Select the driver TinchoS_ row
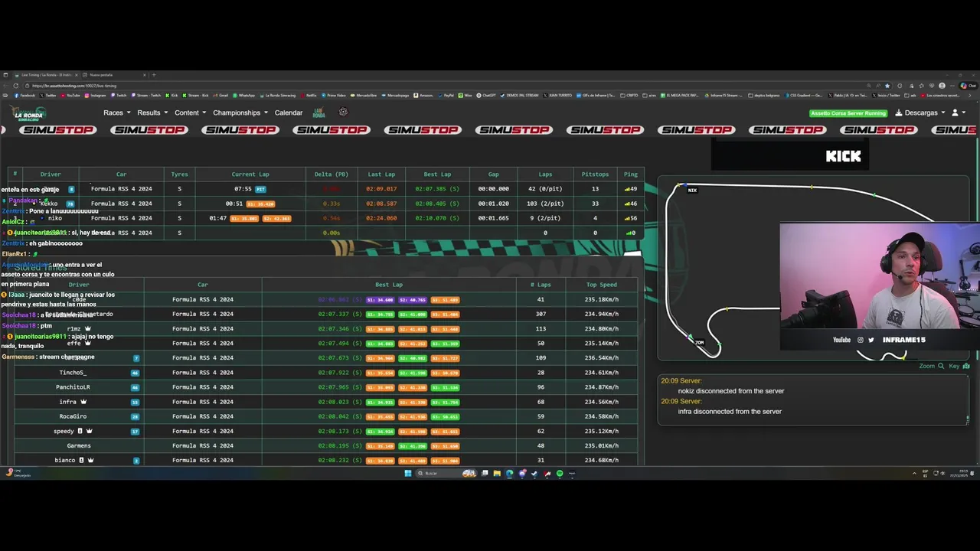 pos(325,373)
